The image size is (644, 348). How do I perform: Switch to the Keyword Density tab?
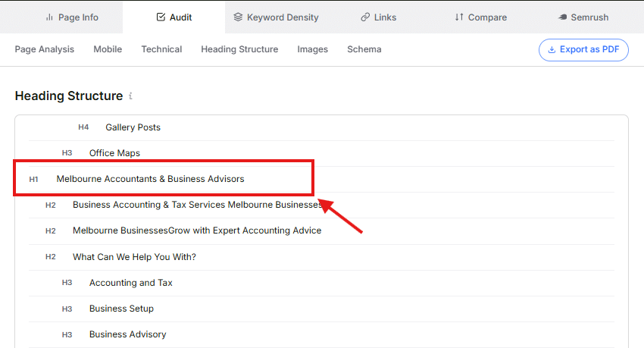[276, 17]
